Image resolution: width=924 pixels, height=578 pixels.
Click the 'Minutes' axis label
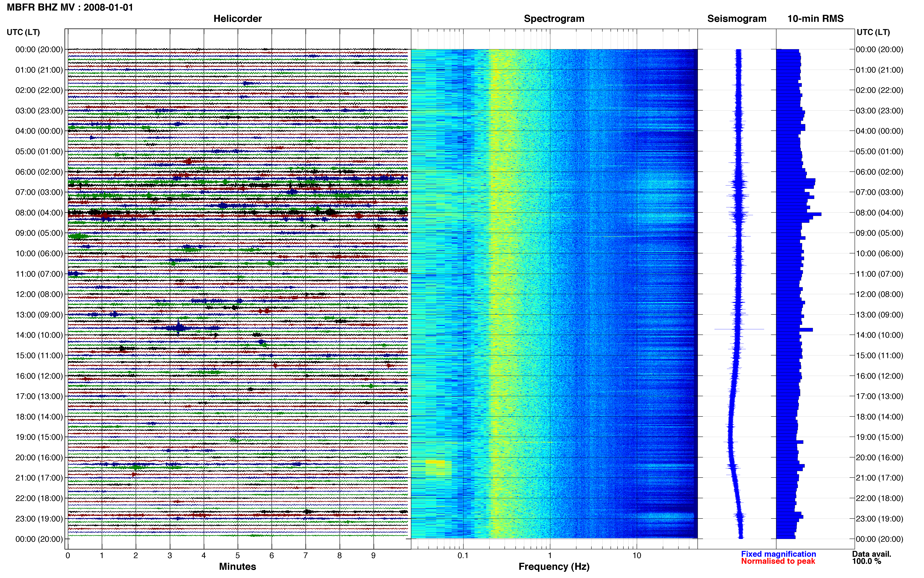[238, 566]
